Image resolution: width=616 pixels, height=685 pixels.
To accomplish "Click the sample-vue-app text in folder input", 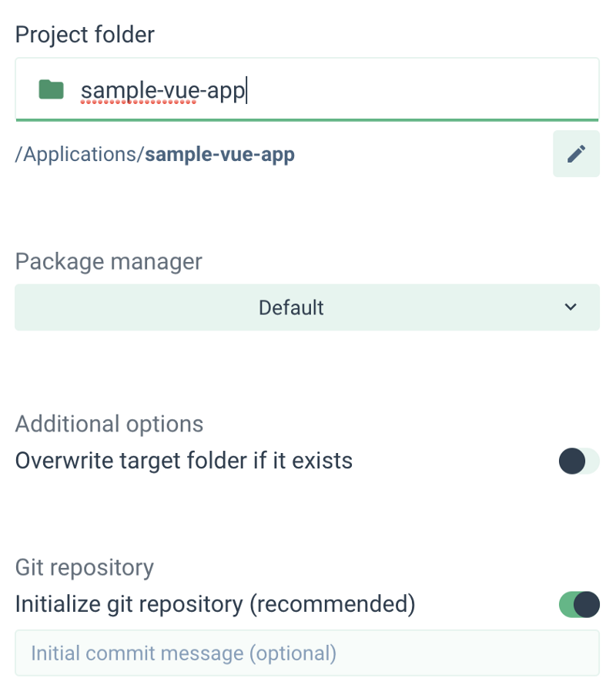I will click(x=162, y=91).
